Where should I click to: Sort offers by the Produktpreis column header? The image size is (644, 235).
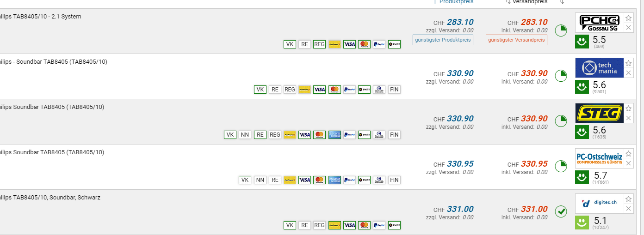tap(456, 2)
